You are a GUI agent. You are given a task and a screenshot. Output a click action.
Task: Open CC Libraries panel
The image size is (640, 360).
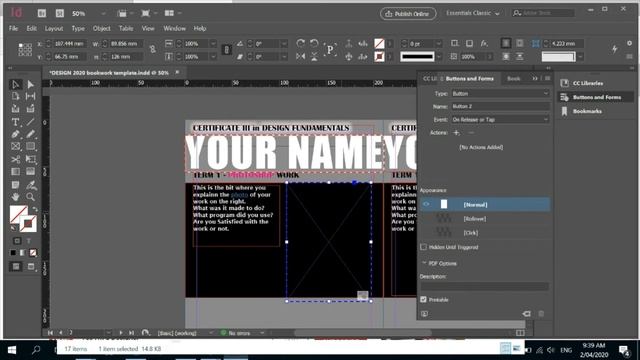(x=588, y=83)
